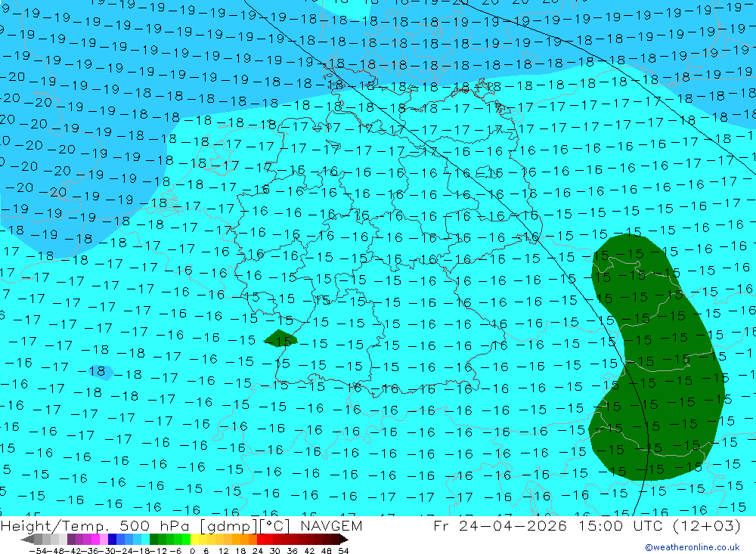
Task: Click the 'NAVGEM' model label
Action: click(331, 525)
